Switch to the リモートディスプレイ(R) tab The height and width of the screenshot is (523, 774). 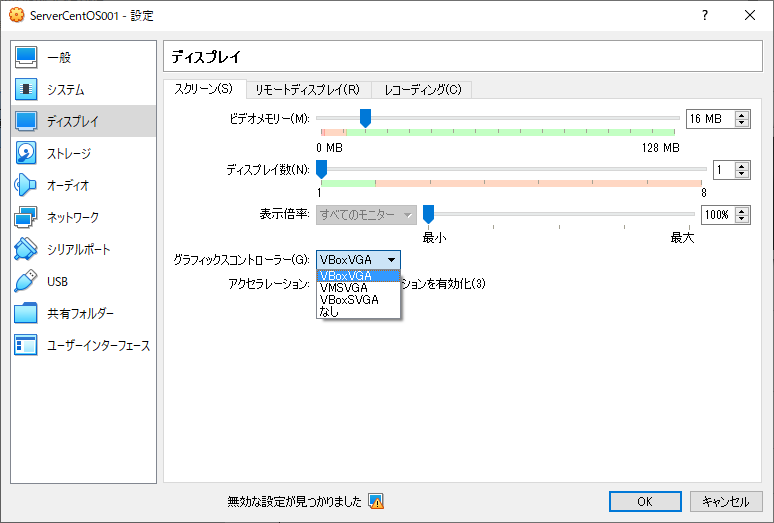308,90
